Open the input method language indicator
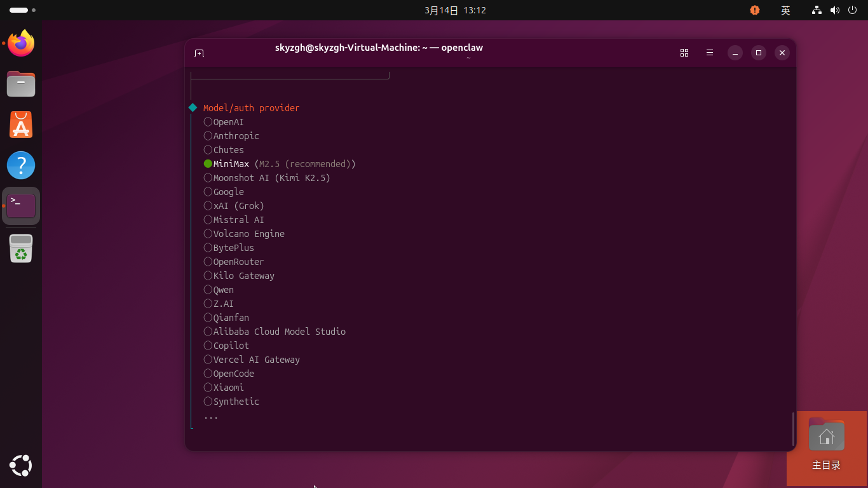868x488 pixels. pos(785,10)
